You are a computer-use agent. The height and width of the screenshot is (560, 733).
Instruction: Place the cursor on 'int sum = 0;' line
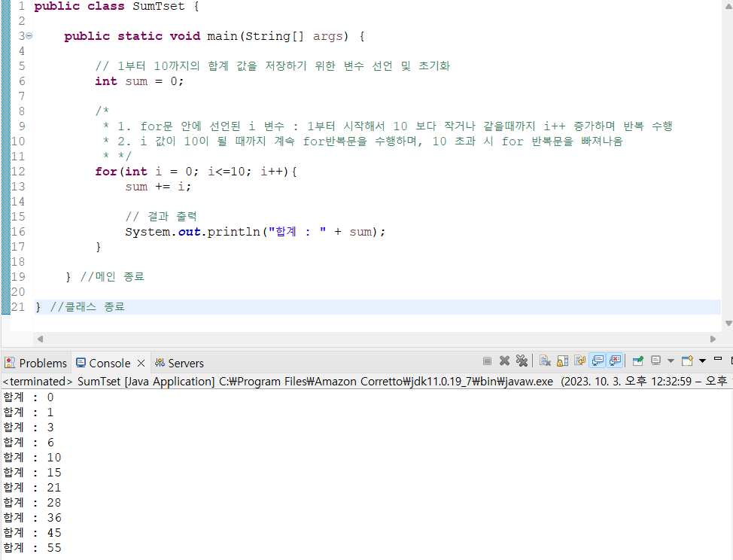tap(139, 81)
